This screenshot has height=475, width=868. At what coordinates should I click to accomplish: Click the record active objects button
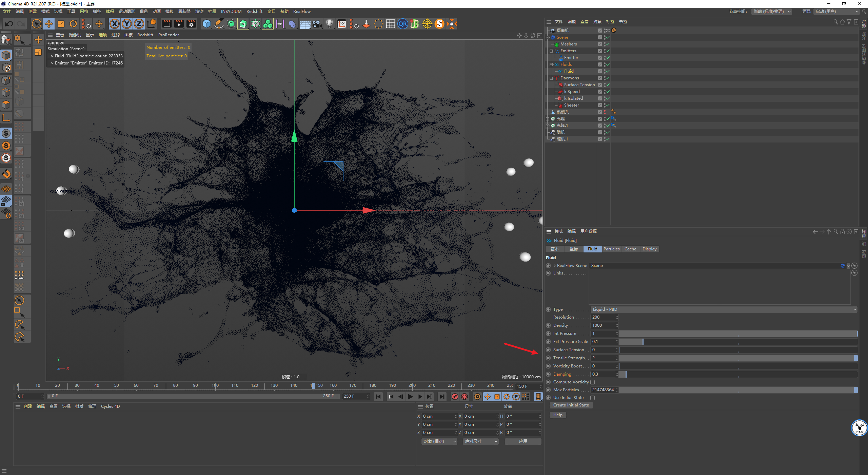click(x=455, y=396)
